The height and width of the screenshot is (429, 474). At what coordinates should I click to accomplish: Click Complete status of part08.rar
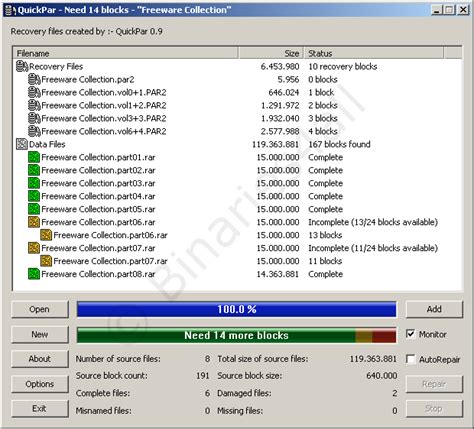(325, 274)
